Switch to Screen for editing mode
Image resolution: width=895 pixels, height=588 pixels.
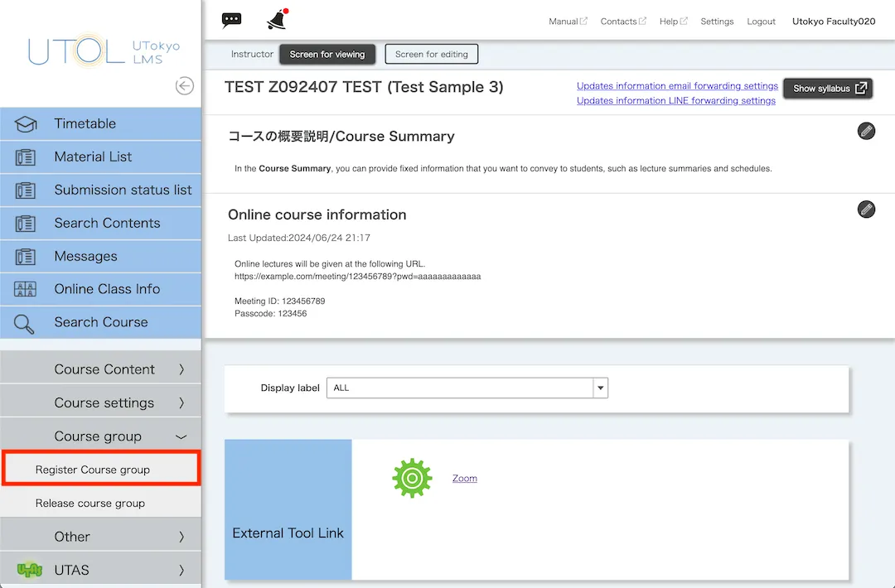[431, 55]
